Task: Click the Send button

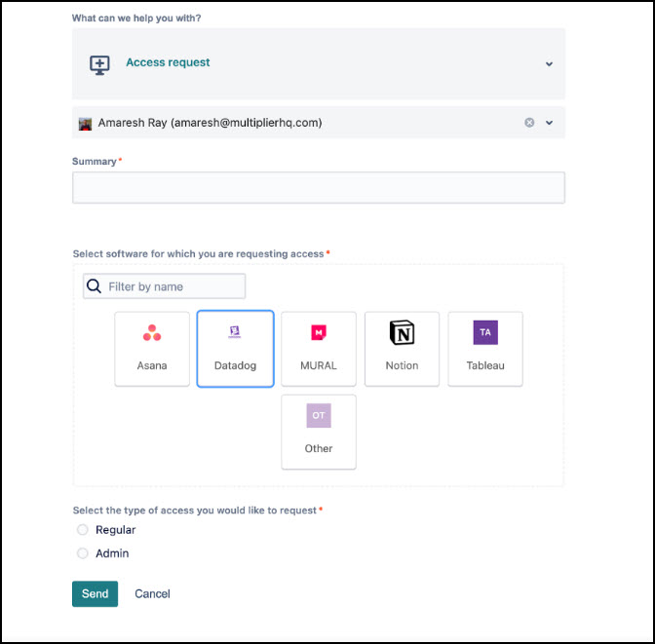Action: [x=95, y=594]
